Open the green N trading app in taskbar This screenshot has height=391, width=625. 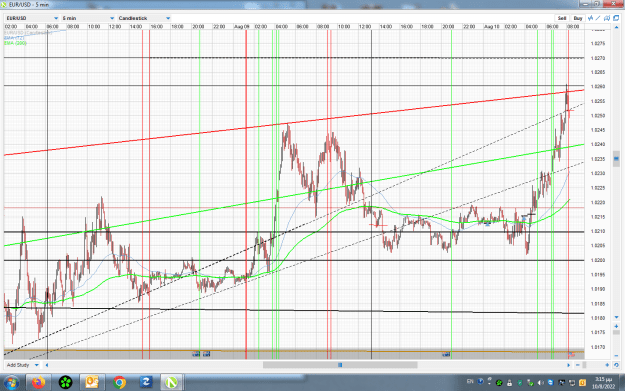(171, 383)
